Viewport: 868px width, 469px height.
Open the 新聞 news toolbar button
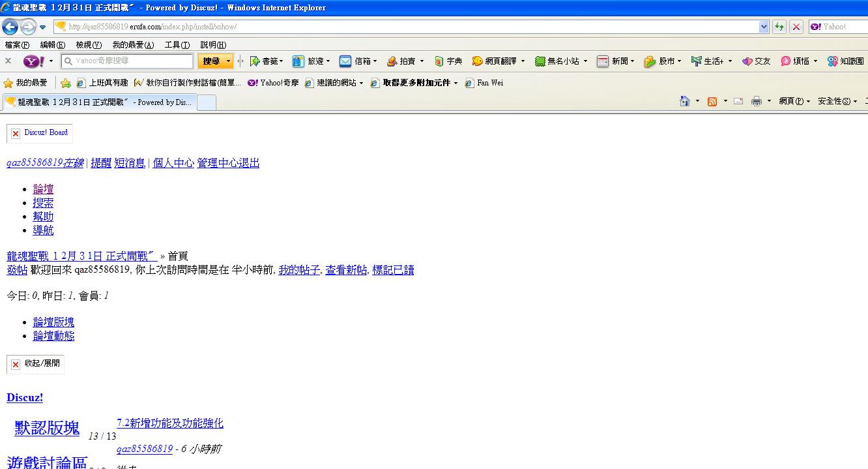pyautogui.click(x=603, y=61)
